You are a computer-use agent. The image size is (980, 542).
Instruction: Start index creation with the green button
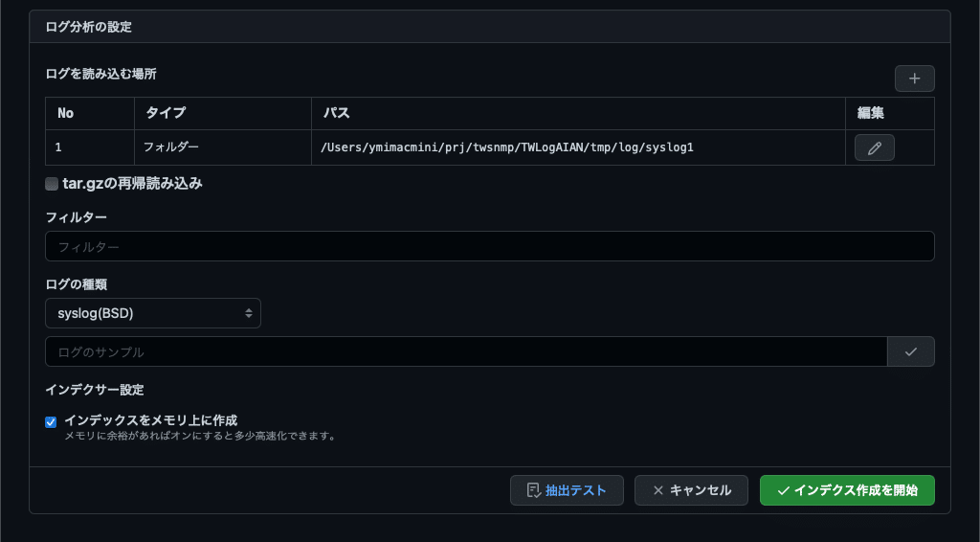847,490
